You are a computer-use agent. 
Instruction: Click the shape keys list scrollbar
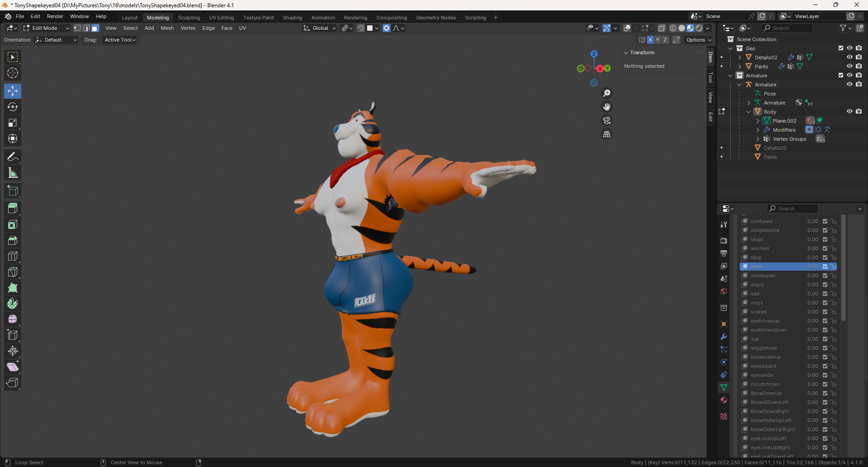pos(844,269)
